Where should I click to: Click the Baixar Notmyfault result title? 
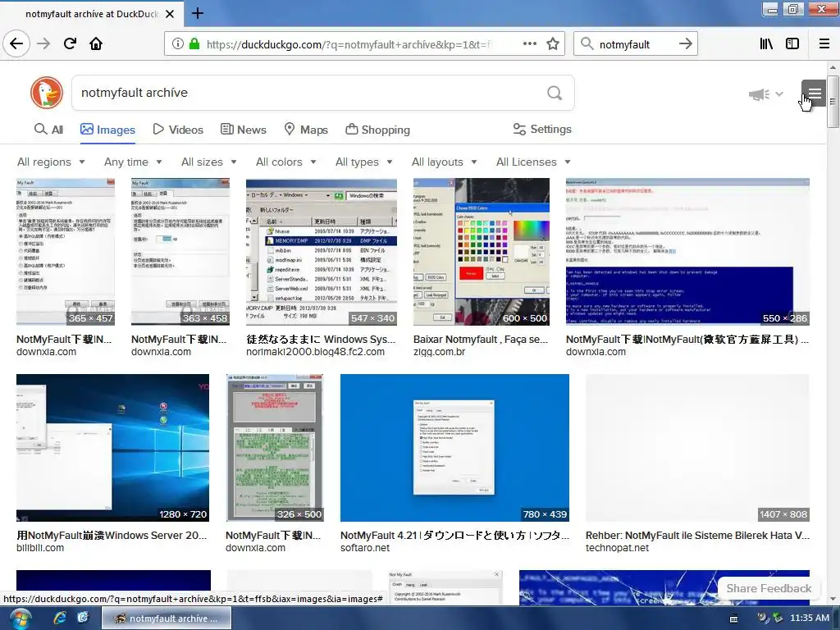click(x=481, y=339)
